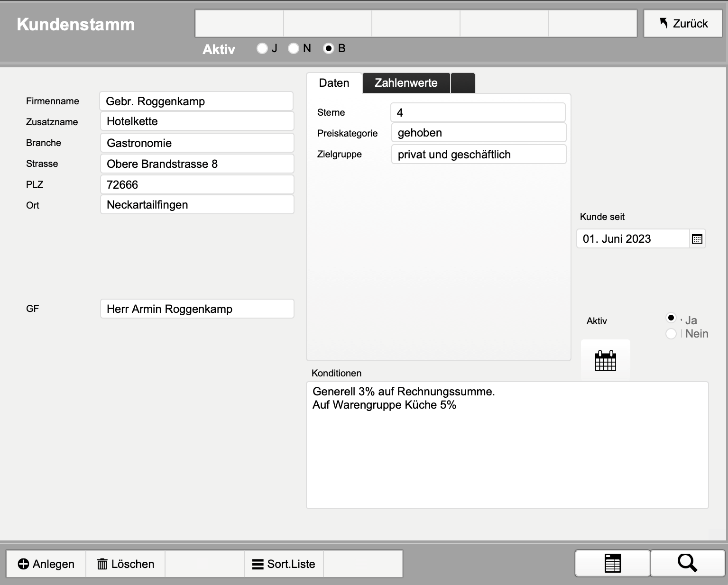Click into the Firmenname field
The width and height of the screenshot is (728, 585).
point(196,101)
